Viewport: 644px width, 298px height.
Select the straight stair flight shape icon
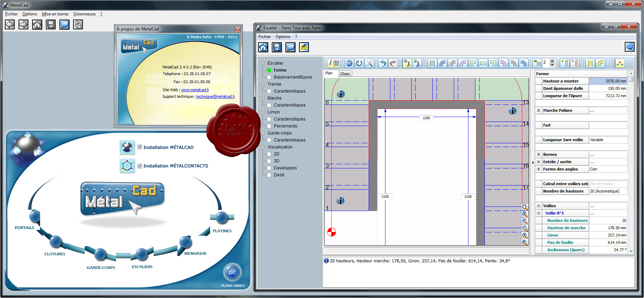coord(432,63)
